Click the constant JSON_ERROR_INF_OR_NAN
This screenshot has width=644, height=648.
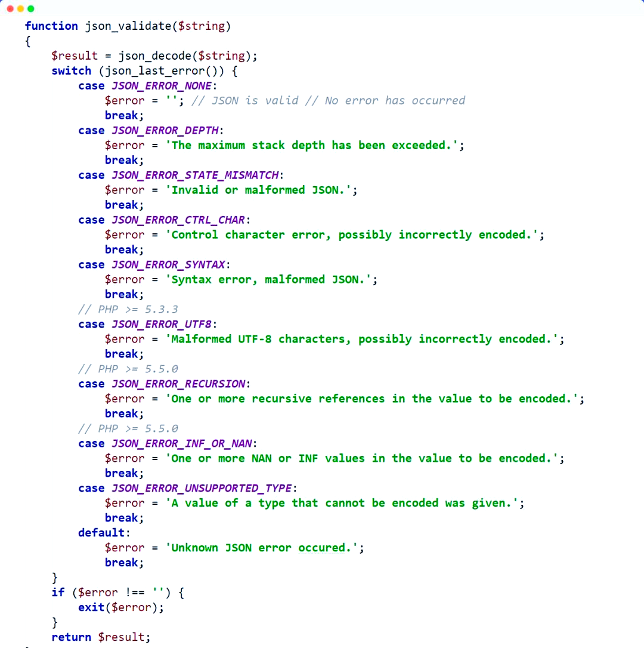[x=182, y=443]
